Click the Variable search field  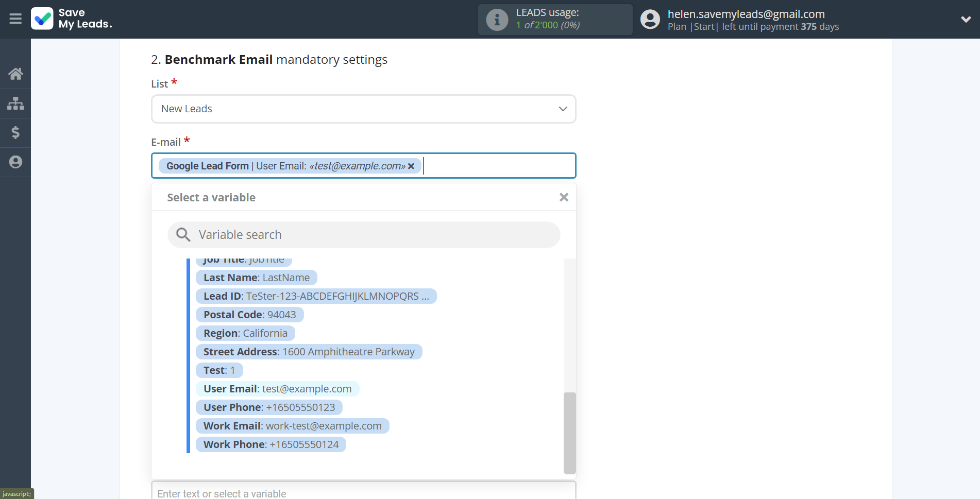364,235
